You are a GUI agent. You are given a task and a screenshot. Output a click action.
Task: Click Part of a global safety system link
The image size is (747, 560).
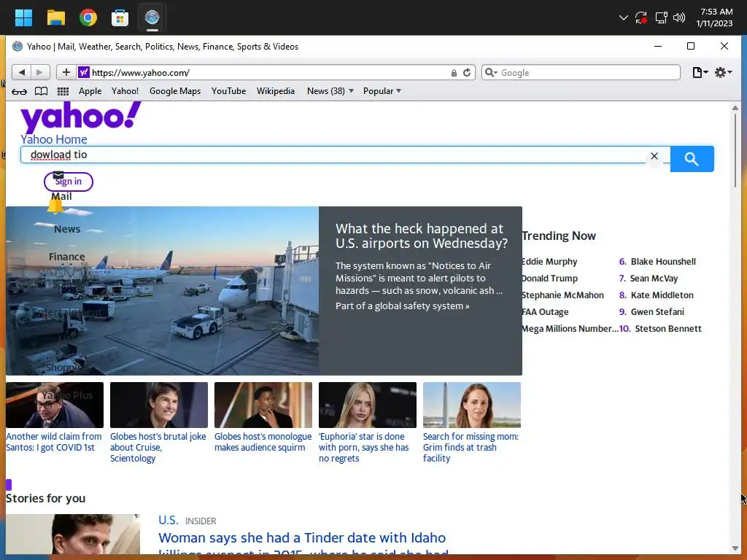coord(402,306)
